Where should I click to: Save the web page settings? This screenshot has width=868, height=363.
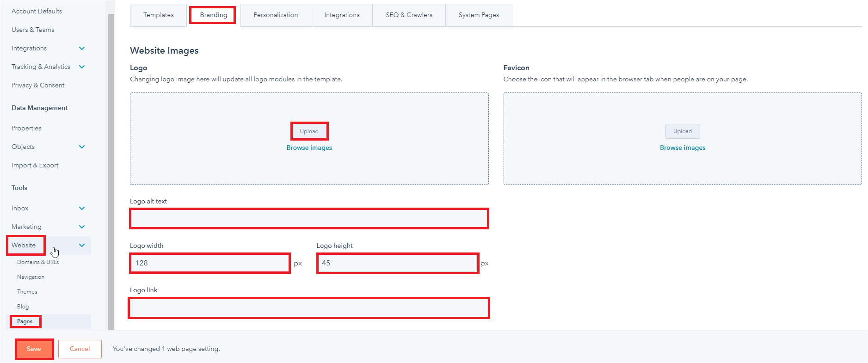[34, 349]
